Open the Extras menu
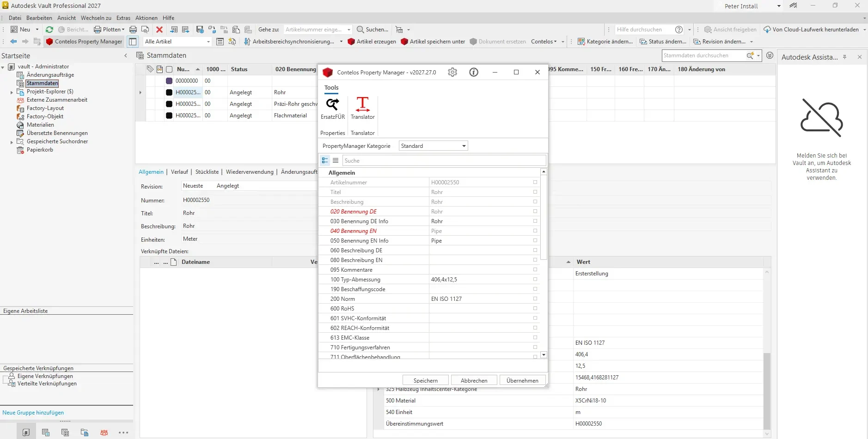 pos(123,18)
